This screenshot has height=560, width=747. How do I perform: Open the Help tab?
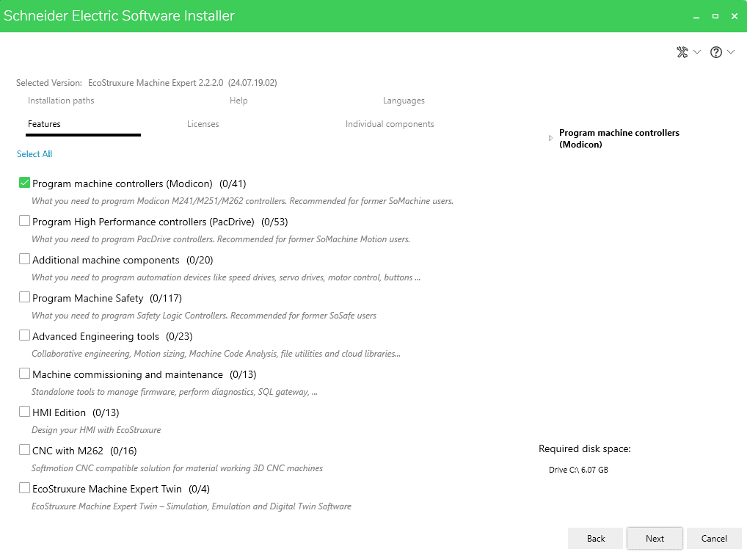[238, 101]
